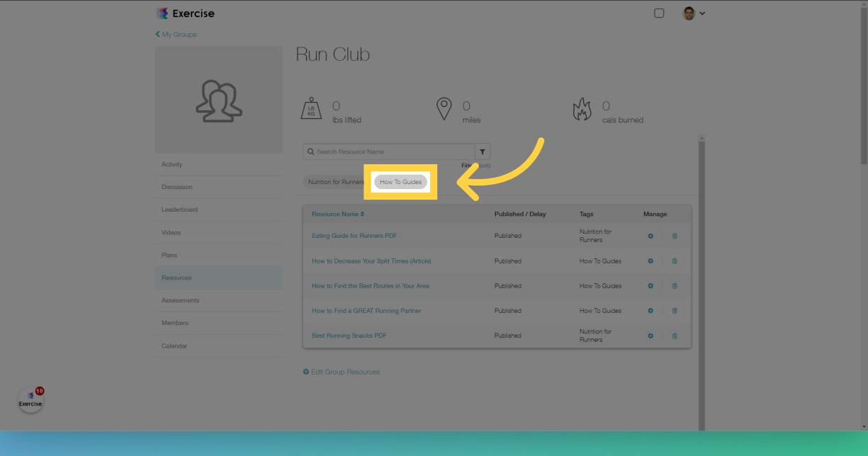Open the Members tab in sidebar
868x456 pixels.
pyautogui.click(x=219, y=323)
